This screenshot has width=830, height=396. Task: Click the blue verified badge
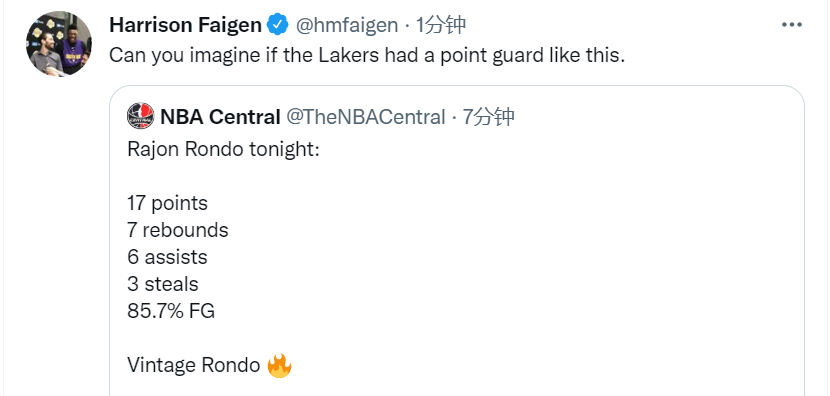[x=277, y=25]
